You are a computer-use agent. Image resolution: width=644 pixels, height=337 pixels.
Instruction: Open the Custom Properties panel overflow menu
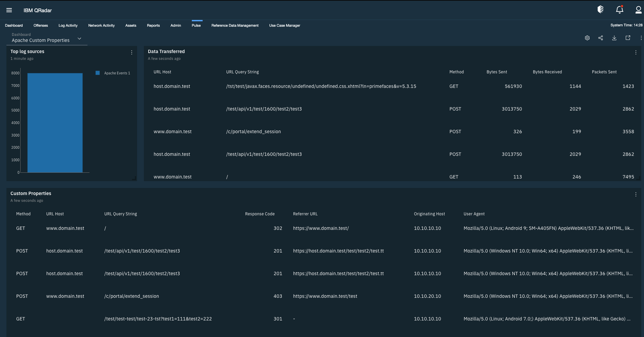pos(636,194)
